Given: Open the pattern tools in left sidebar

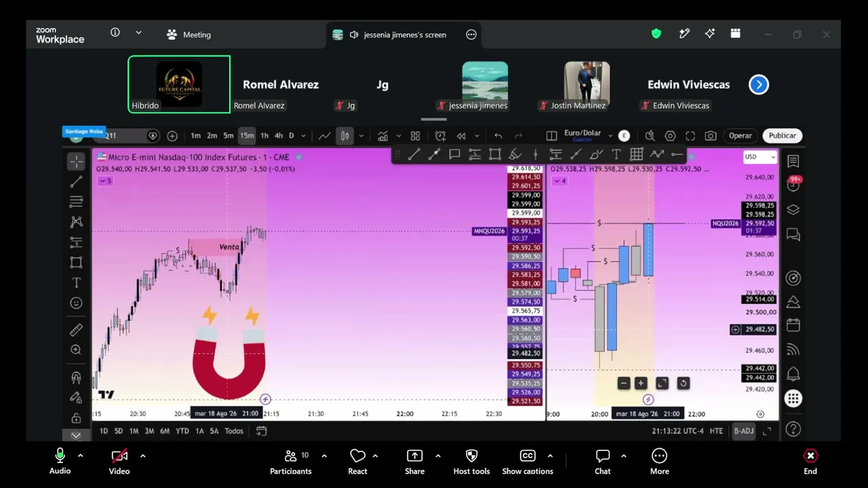Looking at the screenshot, I should click(76, 222).
